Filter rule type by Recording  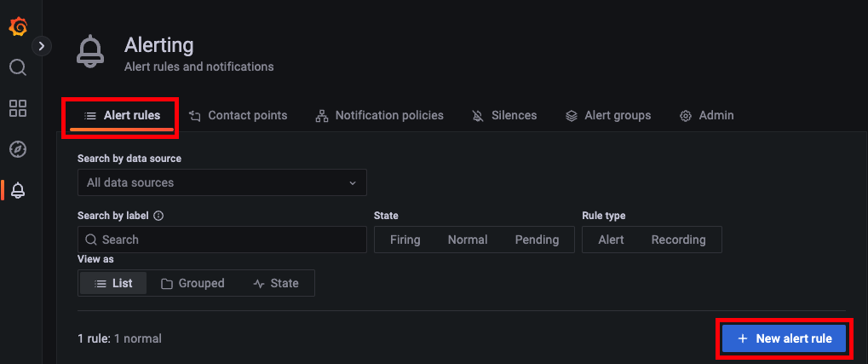(679, 240)
